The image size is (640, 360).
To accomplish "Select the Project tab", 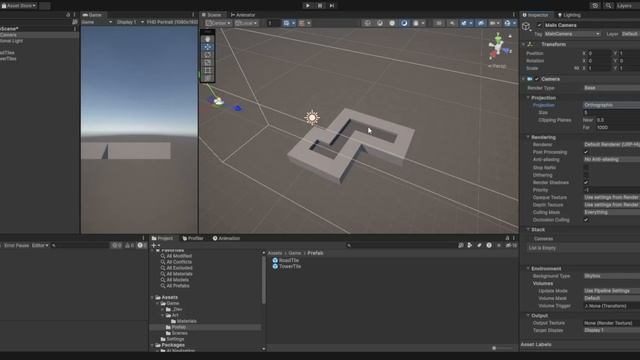I will coord(162,238).
